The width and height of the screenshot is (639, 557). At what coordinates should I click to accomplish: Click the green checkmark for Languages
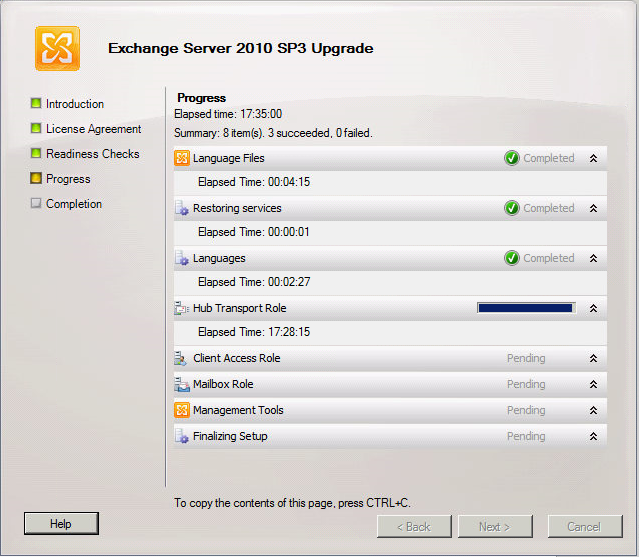point(512,258)
